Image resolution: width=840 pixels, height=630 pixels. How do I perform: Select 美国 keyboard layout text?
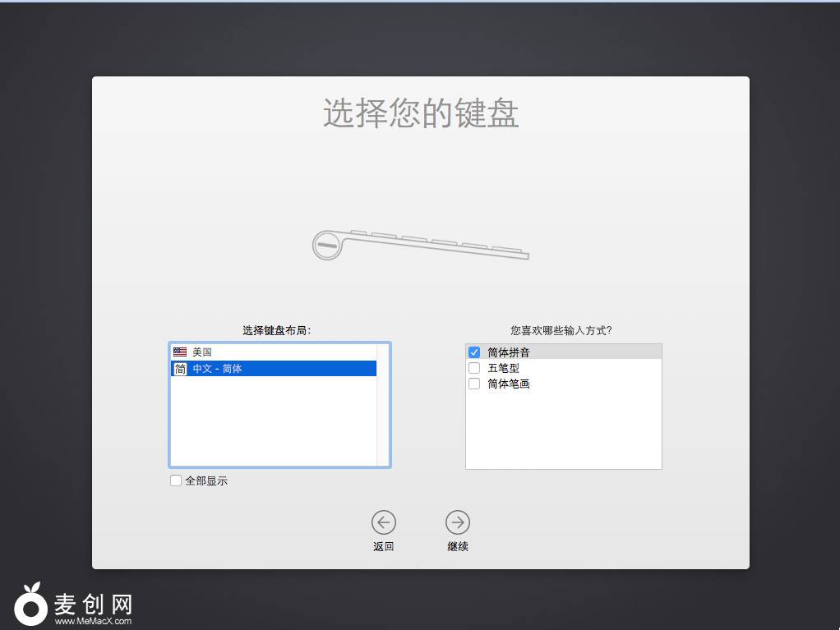(202, 352)
